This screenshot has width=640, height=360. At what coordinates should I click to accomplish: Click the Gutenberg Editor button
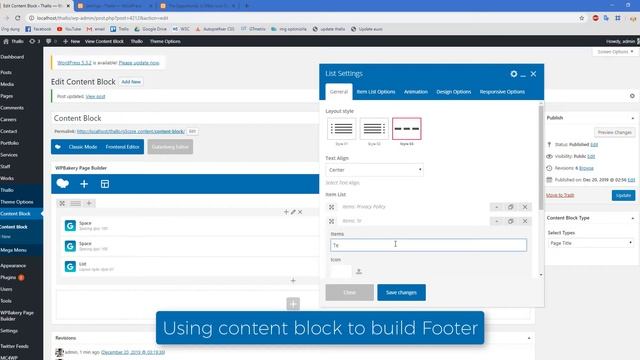point(170,147)
